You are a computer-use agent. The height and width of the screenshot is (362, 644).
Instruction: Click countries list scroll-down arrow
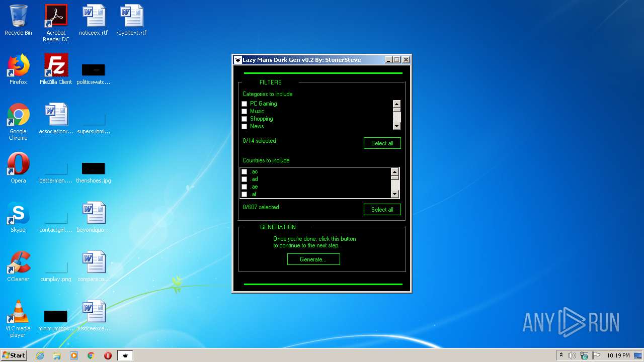[395, 194]
